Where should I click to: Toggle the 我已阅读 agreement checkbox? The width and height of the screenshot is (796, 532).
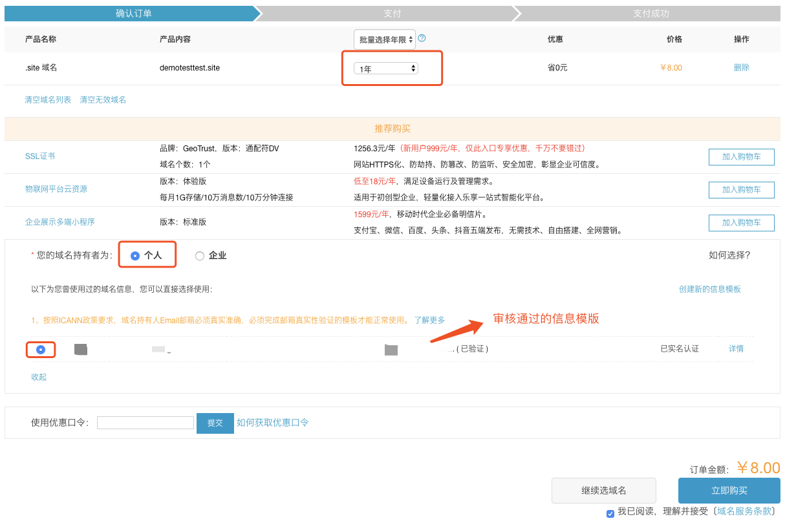click(610, 513)
